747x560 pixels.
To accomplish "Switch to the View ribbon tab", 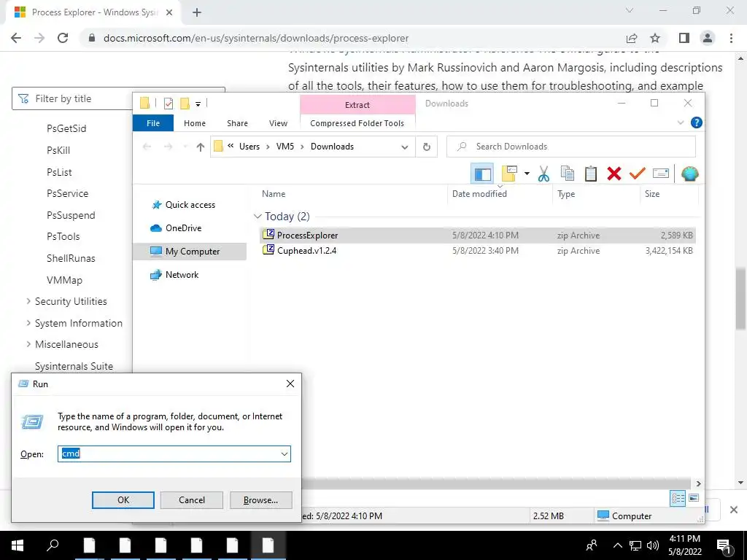I will [x=278, y=122].
